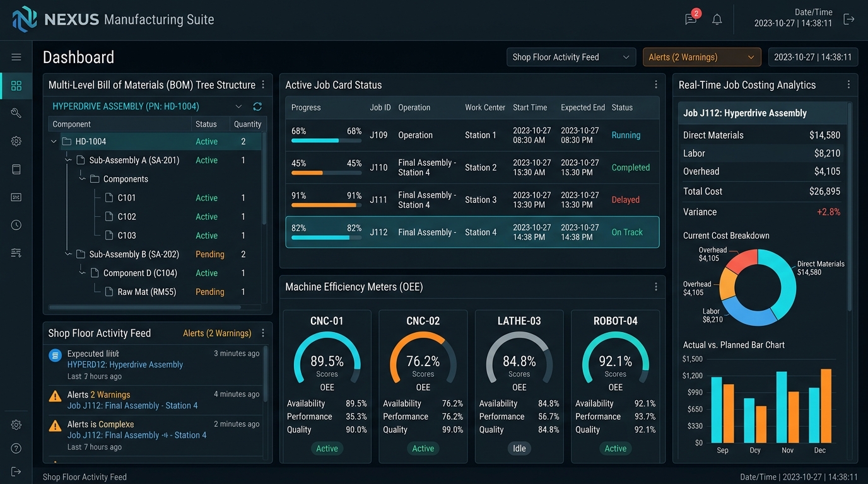This screenshot has width=868, height=484.
Task: Click the Status column header in job table
Action: point(622,108)
